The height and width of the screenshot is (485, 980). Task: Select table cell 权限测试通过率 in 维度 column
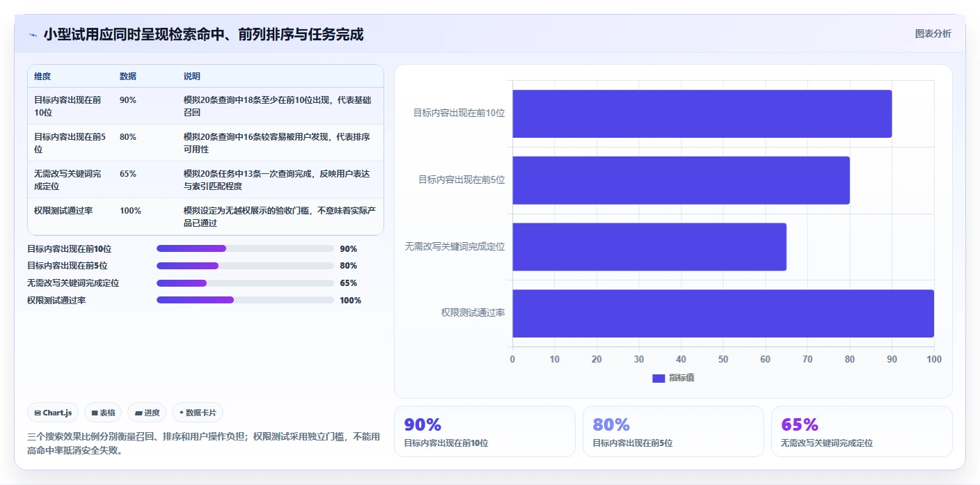[63, 210]
